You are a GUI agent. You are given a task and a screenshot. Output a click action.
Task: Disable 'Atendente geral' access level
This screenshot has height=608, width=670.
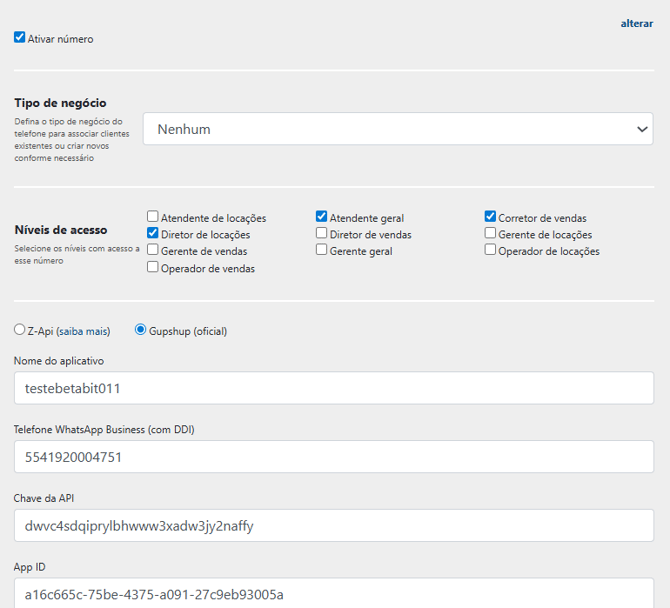coord(322,217)
